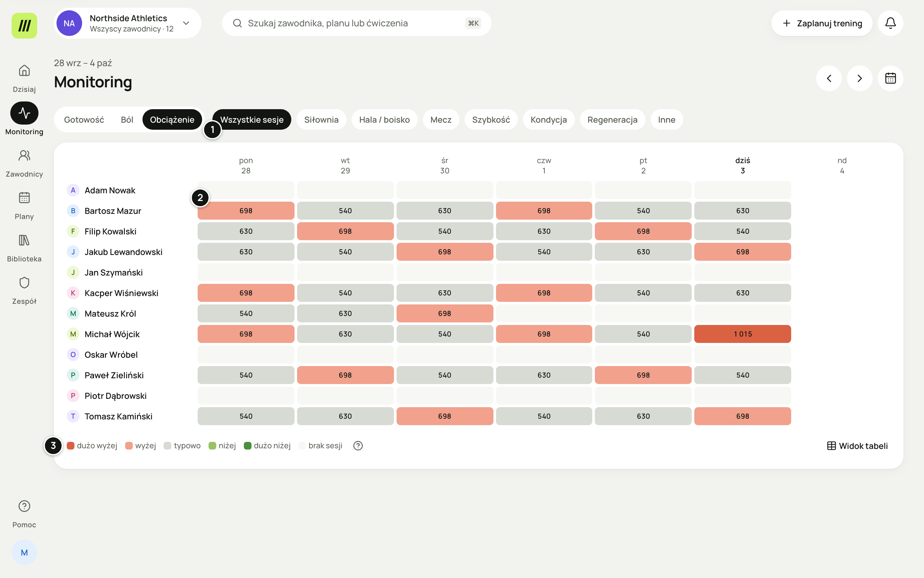Filter by Szybkość sessions
The width and height of the screenshot is (924, 578).
click(491, 120)
